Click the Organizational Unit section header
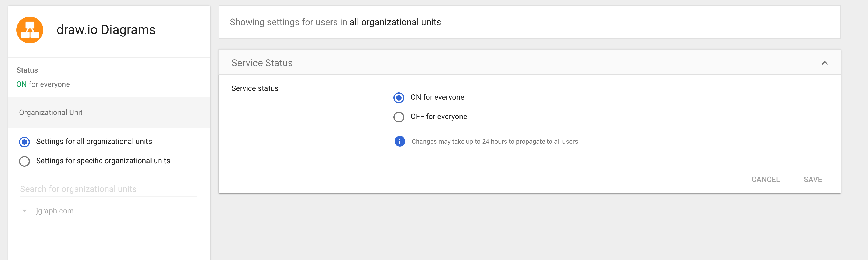868x260 pixels. point(50,112)
